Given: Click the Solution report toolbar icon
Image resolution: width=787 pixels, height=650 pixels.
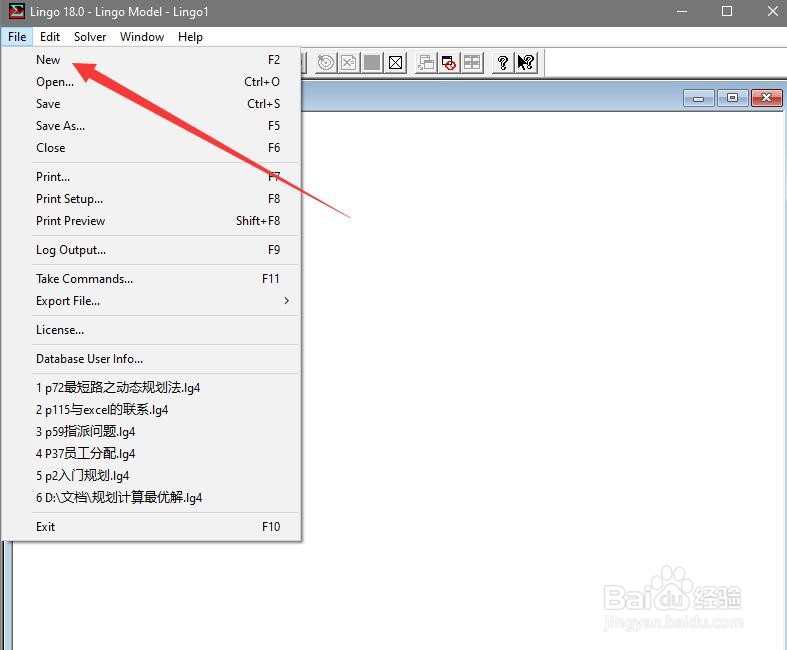Looking at the screenshot, I should [x=349, y=63].
